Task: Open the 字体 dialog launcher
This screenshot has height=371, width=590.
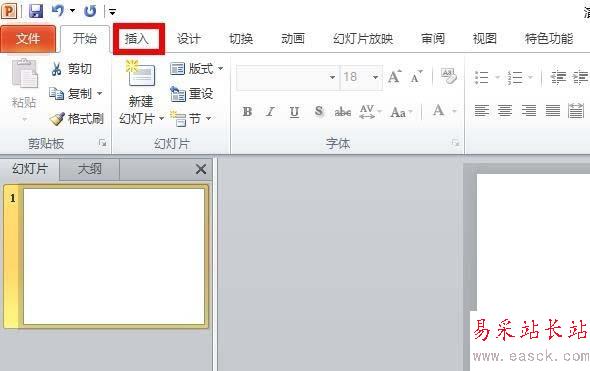Action: 455,143
